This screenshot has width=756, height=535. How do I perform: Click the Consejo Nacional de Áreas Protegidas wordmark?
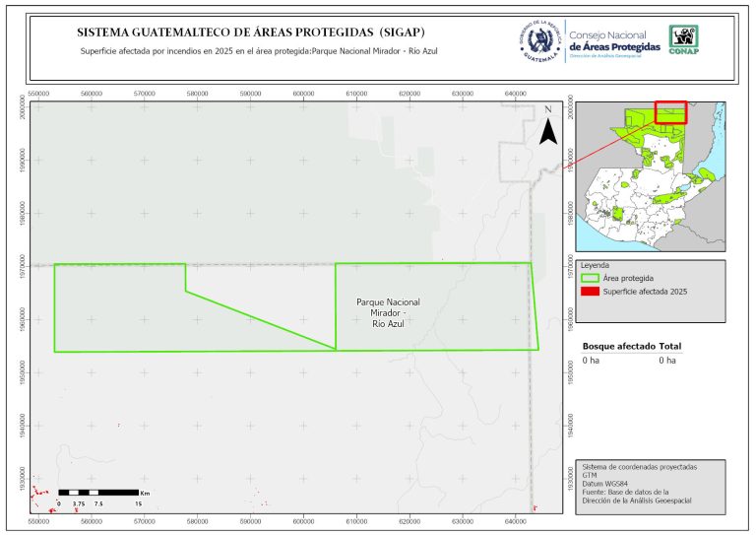tap(613, 41)
